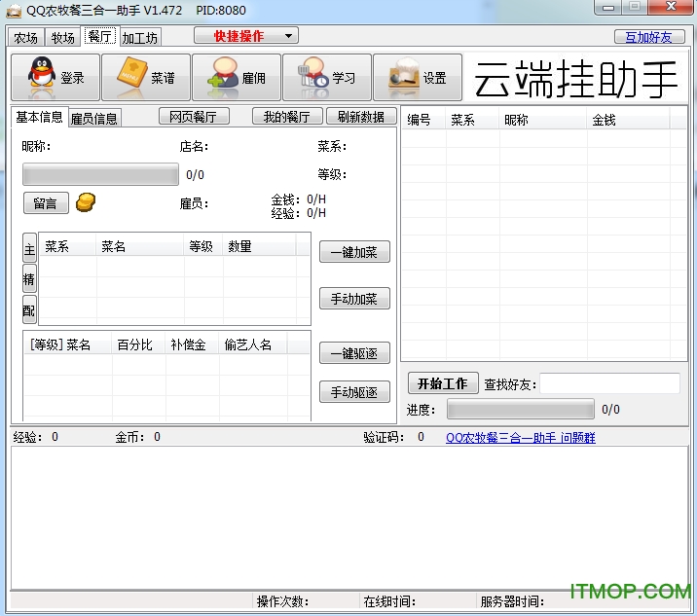Click friends list 菜系 column header

(471, 119)
